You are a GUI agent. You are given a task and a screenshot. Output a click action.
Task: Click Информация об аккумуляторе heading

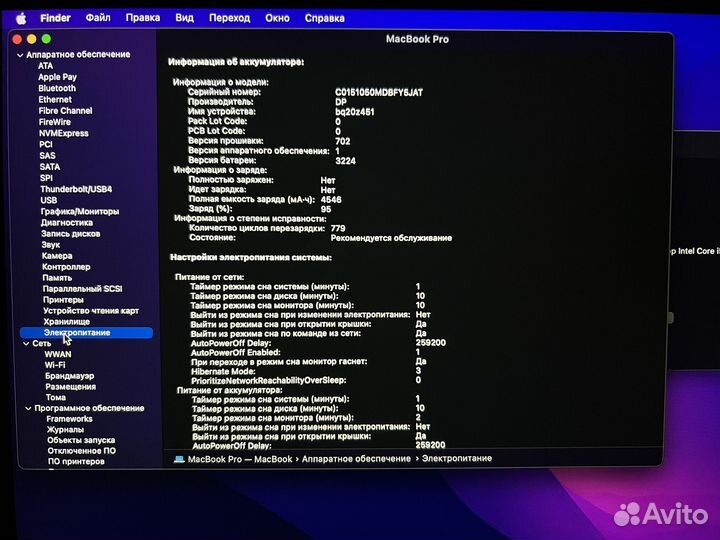click(x=236, y=62)
